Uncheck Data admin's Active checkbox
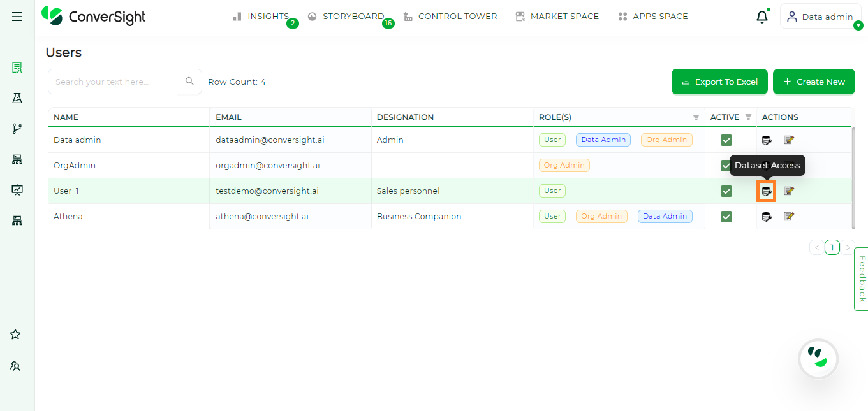Screen dimensions: 868x411 [x=726, y=140]
